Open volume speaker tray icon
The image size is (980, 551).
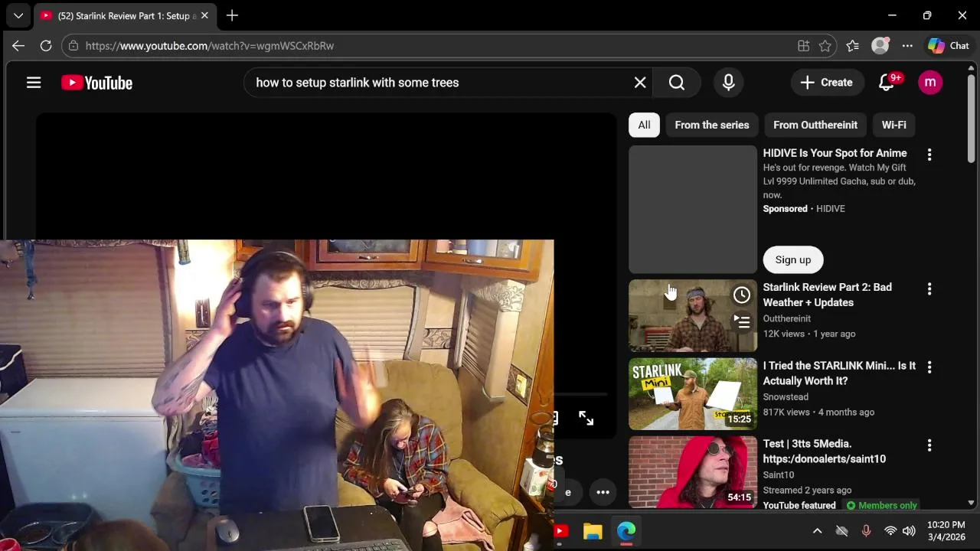[x=909, y=531]
